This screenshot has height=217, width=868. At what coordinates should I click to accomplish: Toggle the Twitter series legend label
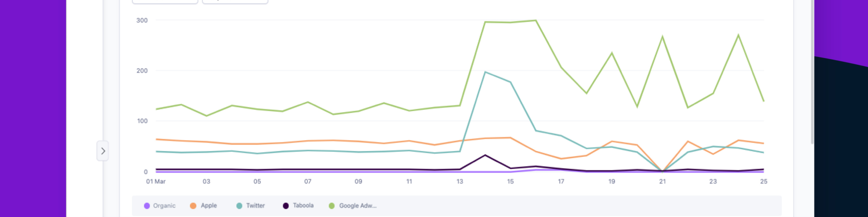pyautogui.click(x=255, y=206)
